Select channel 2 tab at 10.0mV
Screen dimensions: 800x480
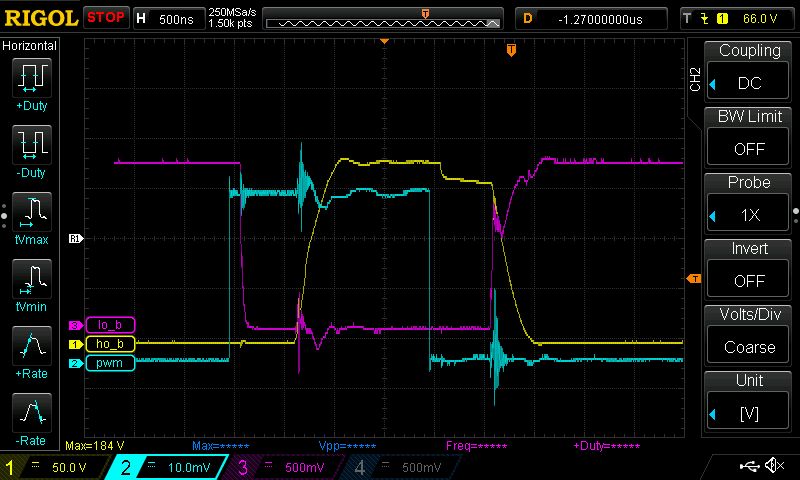click(167, 467)
